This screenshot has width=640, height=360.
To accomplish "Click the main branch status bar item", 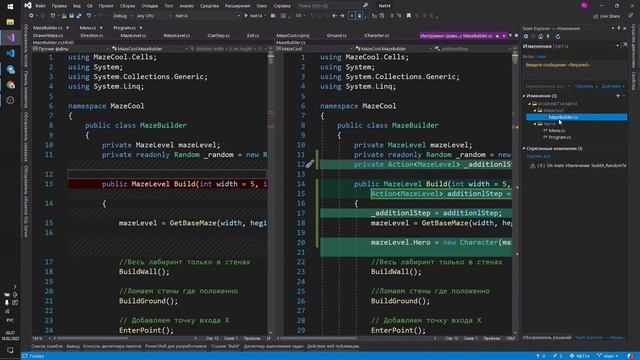I will coord(607,356).
